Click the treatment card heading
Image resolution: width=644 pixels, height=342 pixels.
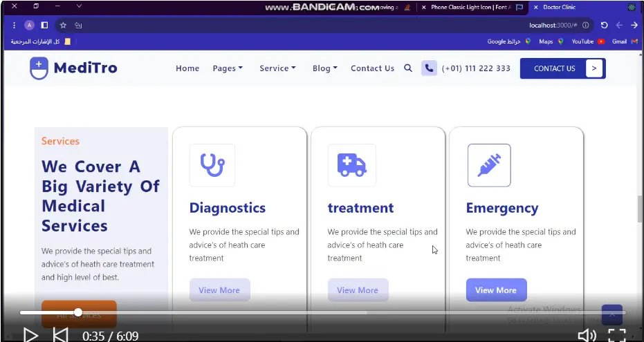360,208
